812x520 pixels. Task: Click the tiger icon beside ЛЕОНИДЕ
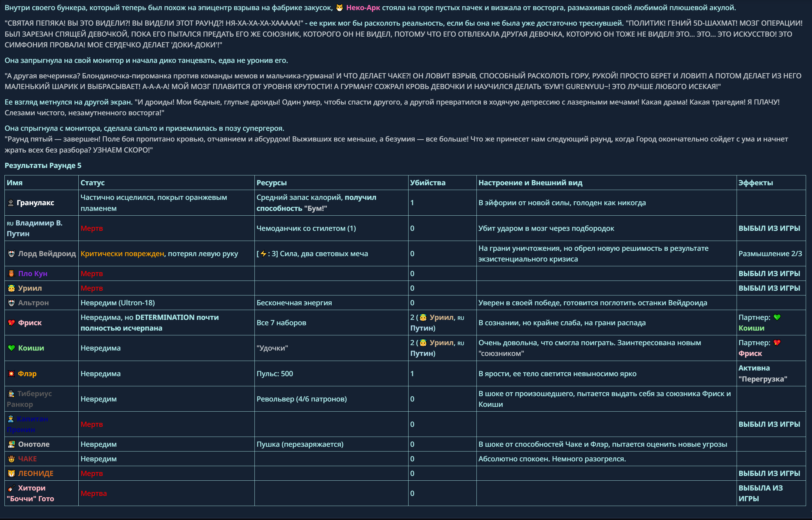pos(11,473)
